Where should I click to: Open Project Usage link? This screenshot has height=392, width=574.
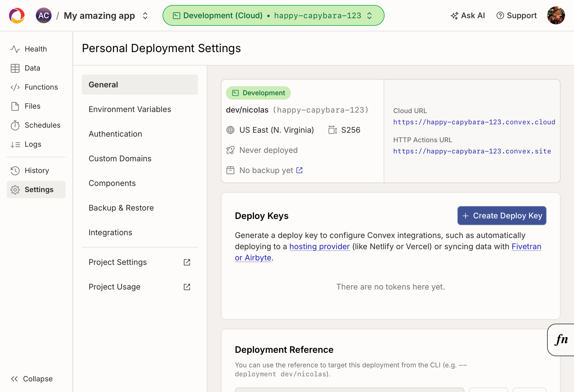pos(140,287)
